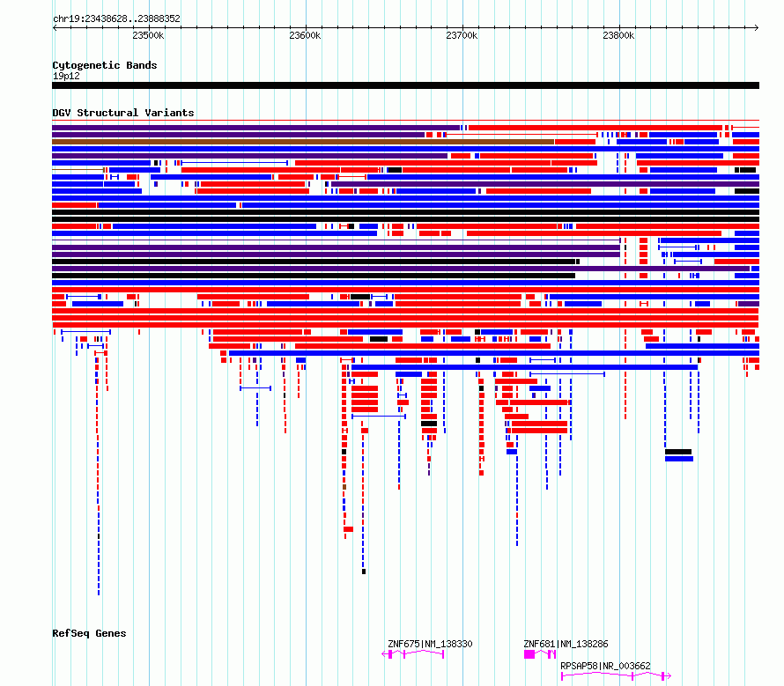This screenshot has width=784, height=686.
Task: Click the 23500k ruler tick label
Action: tap(148, 35)
